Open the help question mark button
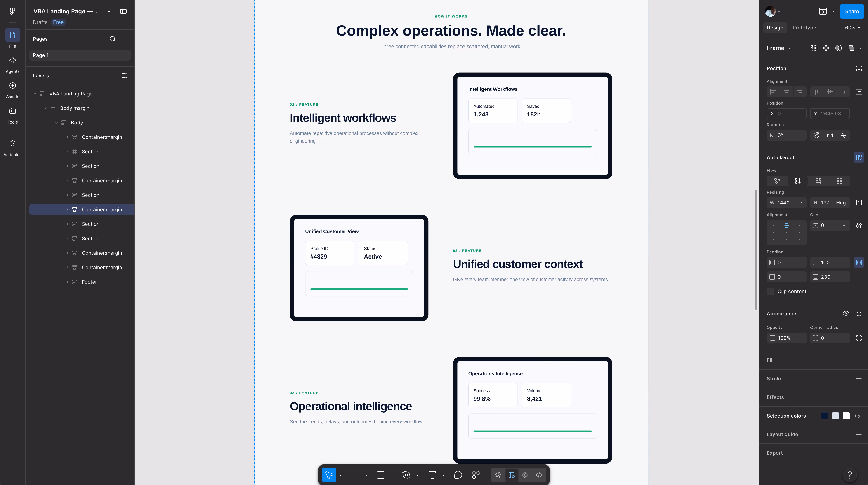The width and height of the screenshot is (868, 485). [850, 475]
